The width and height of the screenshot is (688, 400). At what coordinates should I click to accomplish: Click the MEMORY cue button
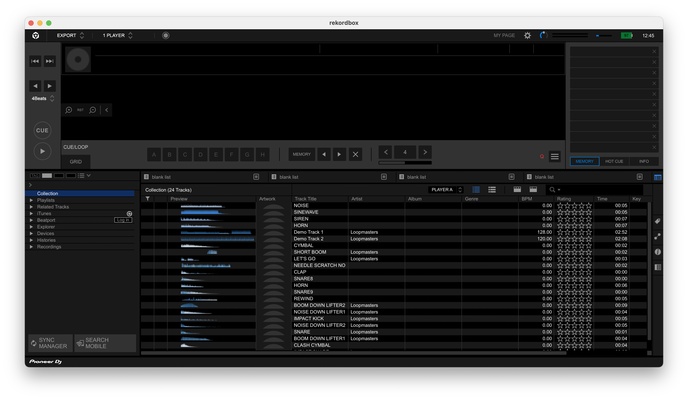pos(301,154)
